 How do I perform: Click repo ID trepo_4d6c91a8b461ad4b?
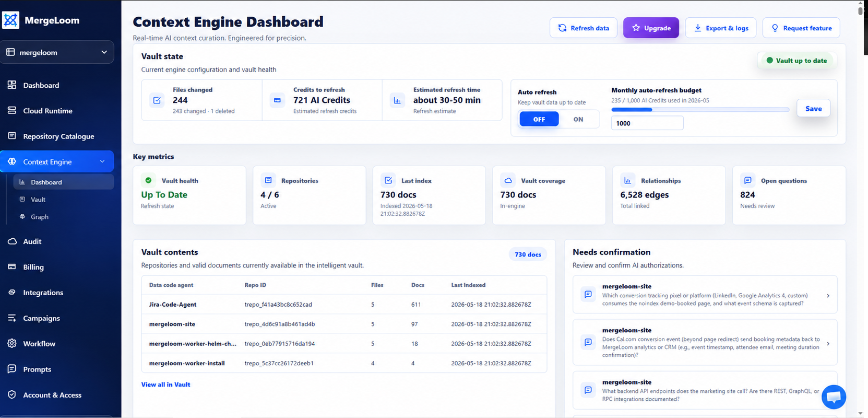coord(280,324)
